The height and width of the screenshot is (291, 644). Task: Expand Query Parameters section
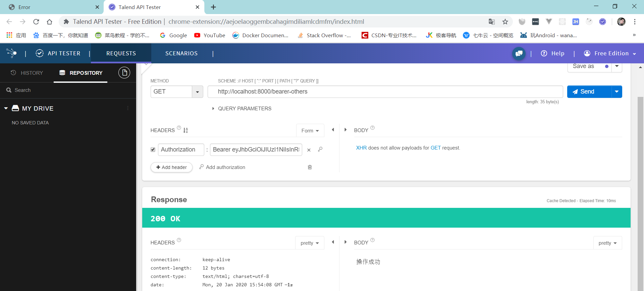point(241,109)
